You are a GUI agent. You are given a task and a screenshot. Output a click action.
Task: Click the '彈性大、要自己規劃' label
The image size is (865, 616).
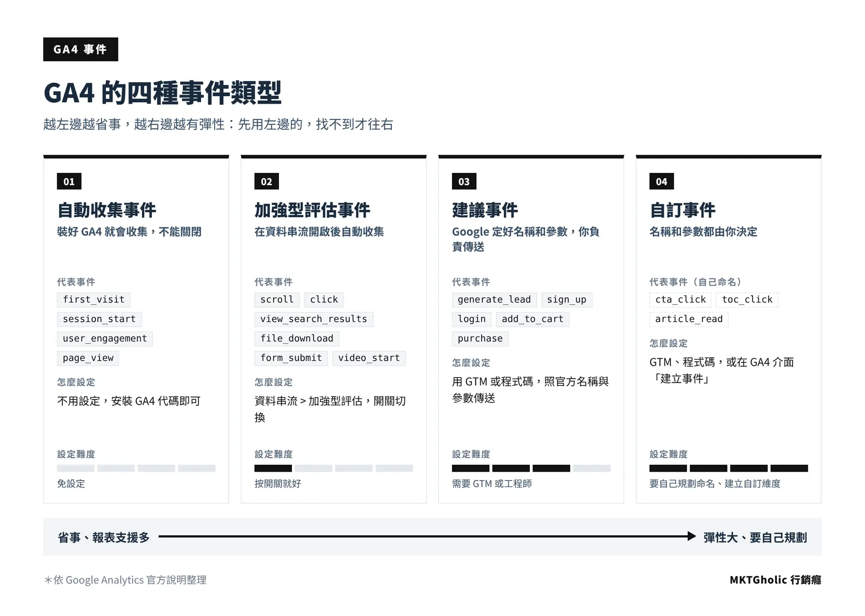(x=755, y=538)
